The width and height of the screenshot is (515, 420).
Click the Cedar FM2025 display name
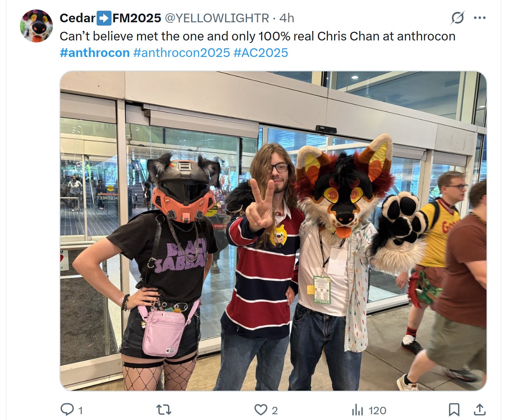pos(110,18)
